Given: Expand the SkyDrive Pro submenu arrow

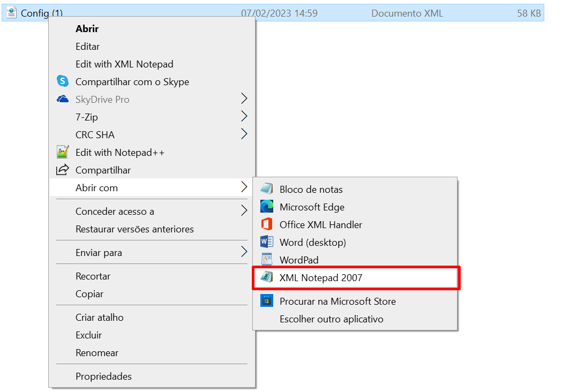Looking at the screenshot, I should coord(244,99).
